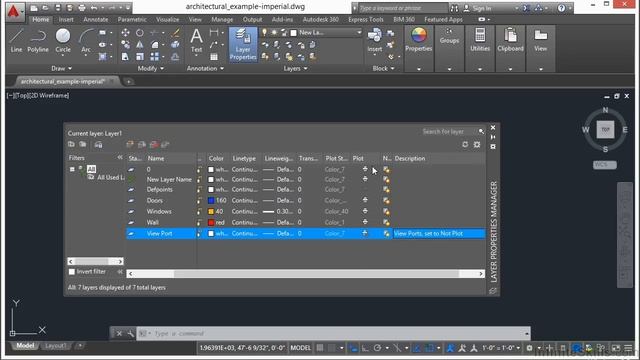
Task: Expand the Block panel dropdown
Action: (383, 68)
